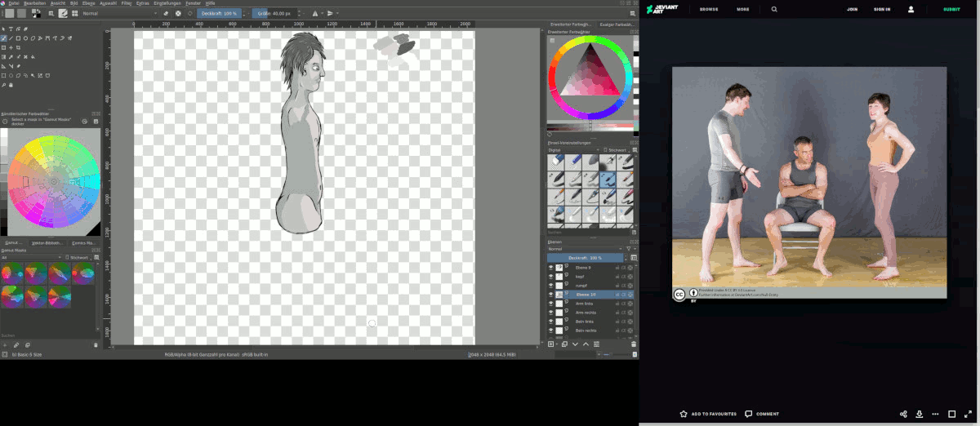Image resolution: width=980 pixels, height=426 pixels.
Task: Open the All dropdown in Gamut Masks panel
Action: click(33, 257)
